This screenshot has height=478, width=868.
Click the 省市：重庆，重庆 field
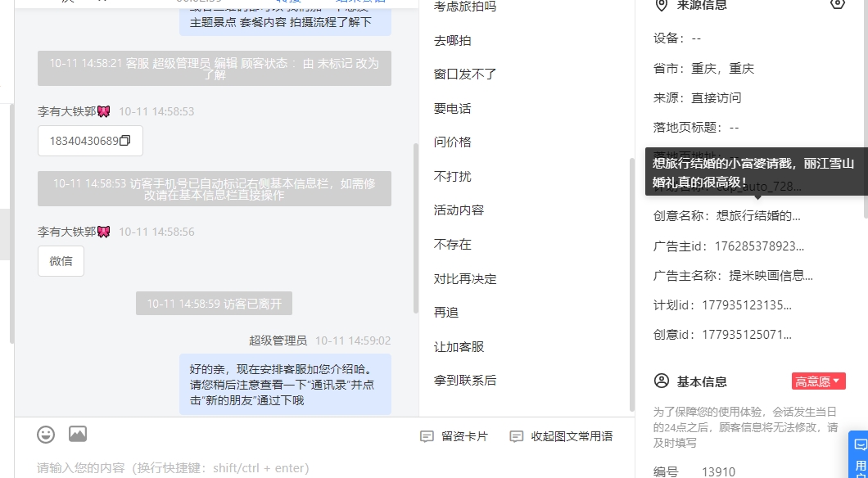(x=703, y=69)
